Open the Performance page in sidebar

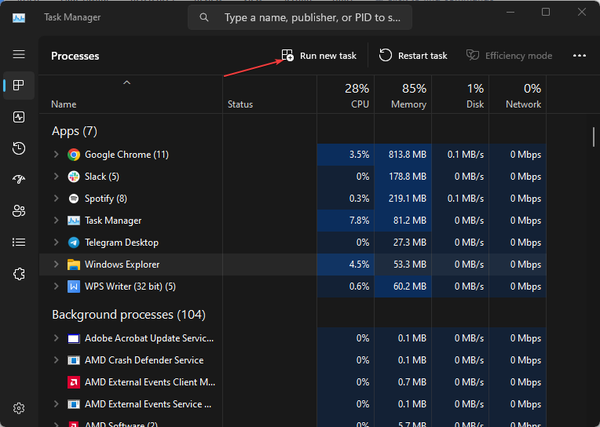[19, 117]
